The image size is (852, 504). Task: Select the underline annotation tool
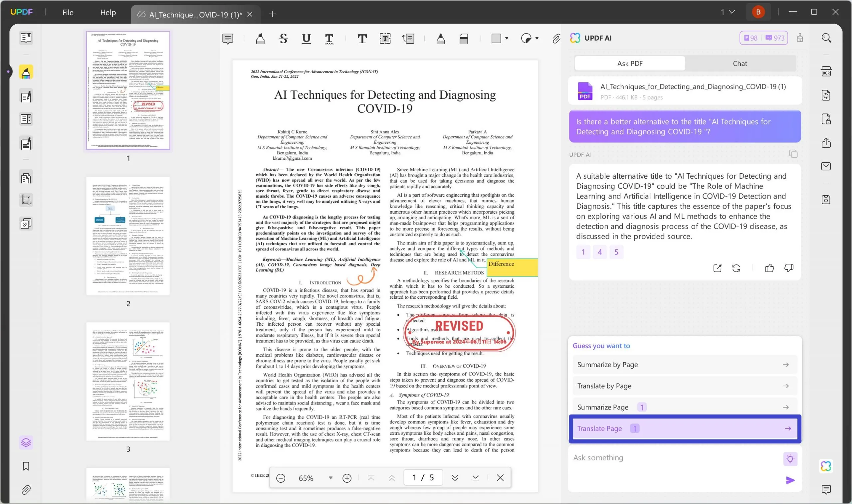pyautogui.click(x=306, y=39)
